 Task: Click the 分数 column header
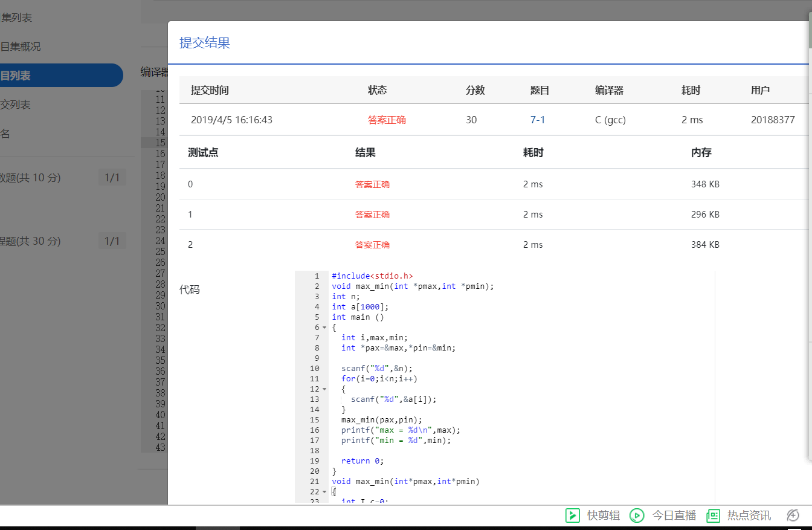pyautogui.click(x=475, y=90)
